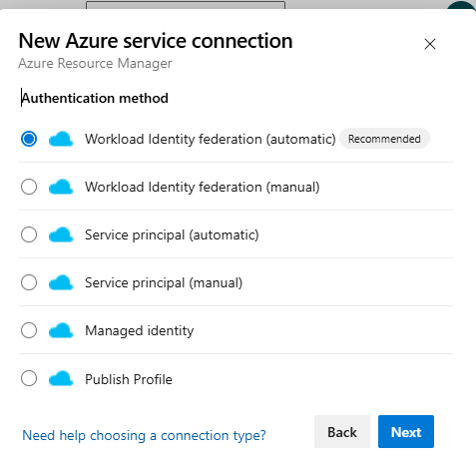Click the Azure Resource Manager subtitle
Screen dimensions: 476x465
tap(95, 63)
